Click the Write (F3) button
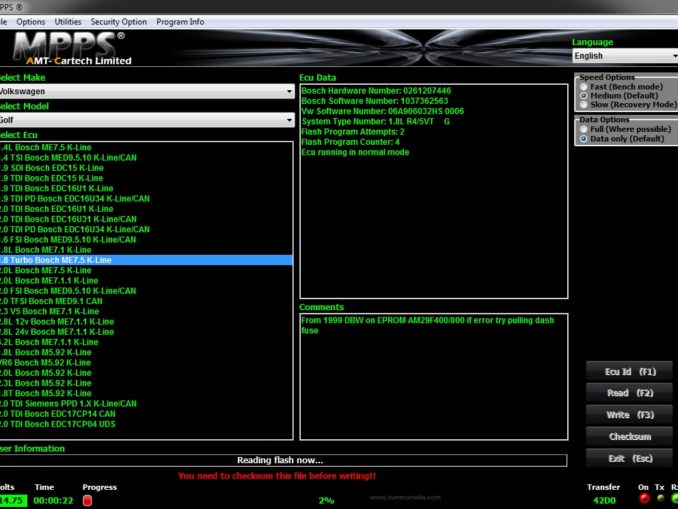This screenshot has height=509, width=678. click(630, 415)
